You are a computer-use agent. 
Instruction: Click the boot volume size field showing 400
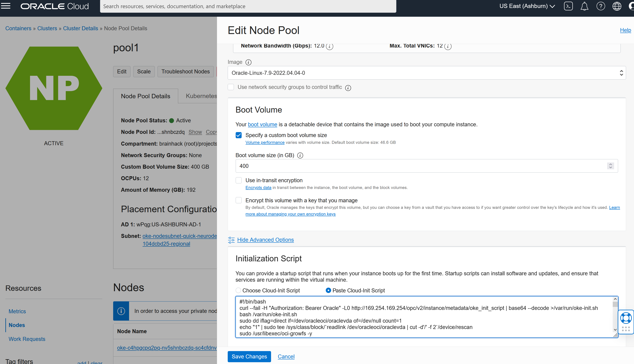coord(427,166)
